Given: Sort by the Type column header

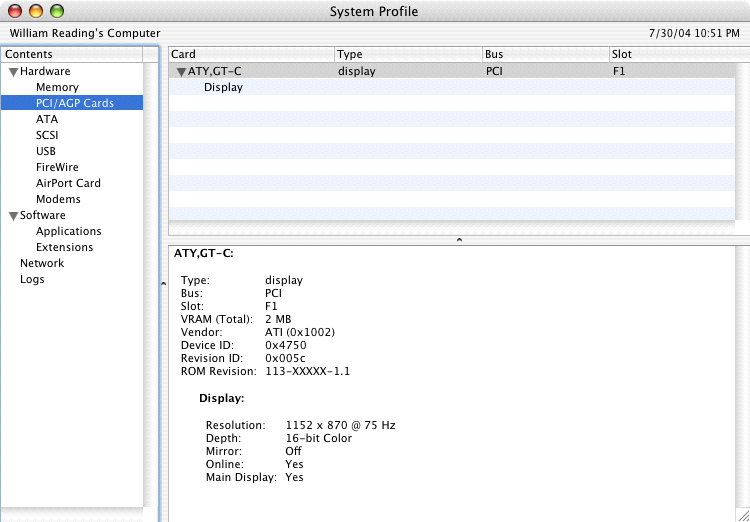Looking at the screenshot, I should click(x=408, y=54).
